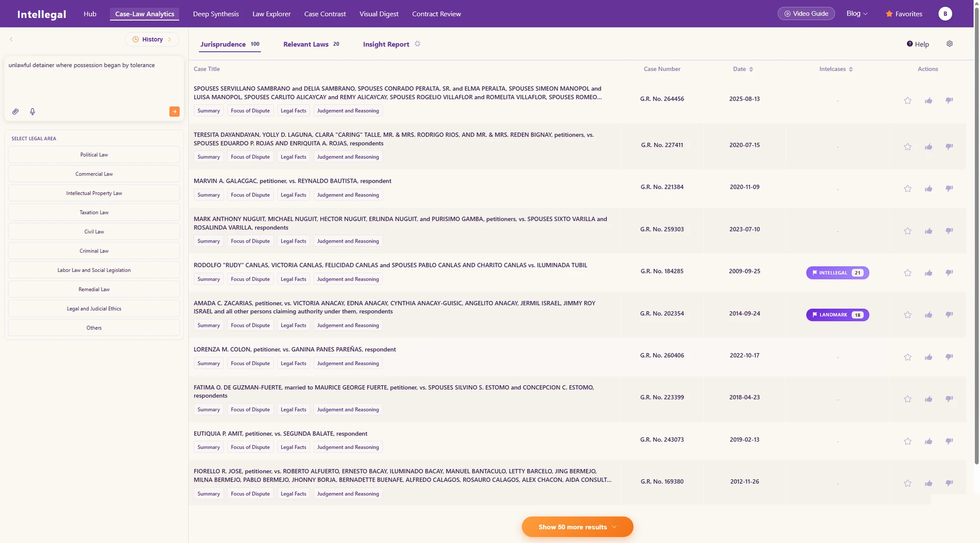Open the Help link
Image resolution: width=980 pixels, height=543 pixels.
tap(918, 44)
